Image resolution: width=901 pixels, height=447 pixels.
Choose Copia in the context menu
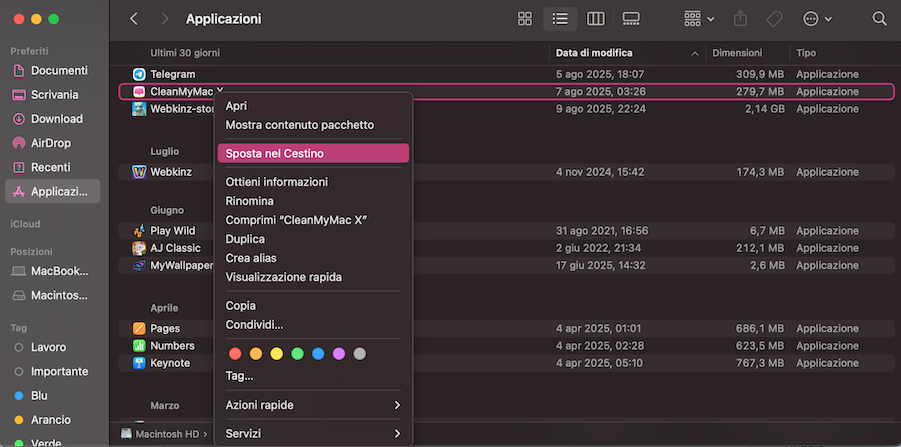pos(313,306)
